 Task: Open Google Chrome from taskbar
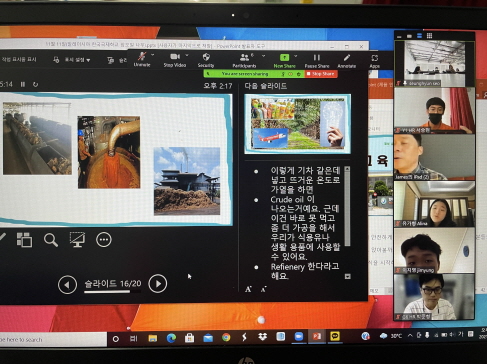226,338
